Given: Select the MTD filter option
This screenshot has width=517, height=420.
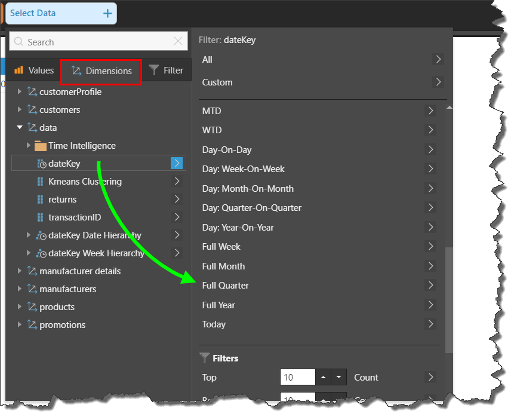Looking at the screenshot, I should (x=211, y=111).
